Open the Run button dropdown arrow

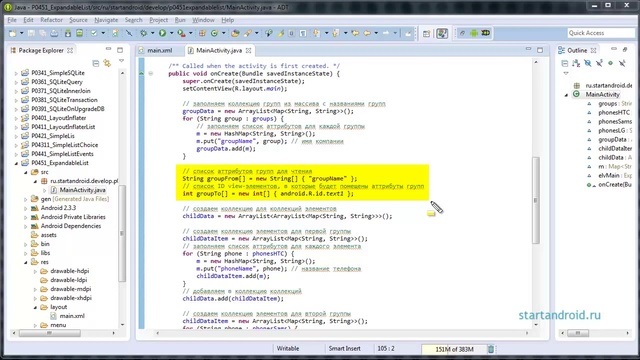pyautogui.click(x=171, y=33)
